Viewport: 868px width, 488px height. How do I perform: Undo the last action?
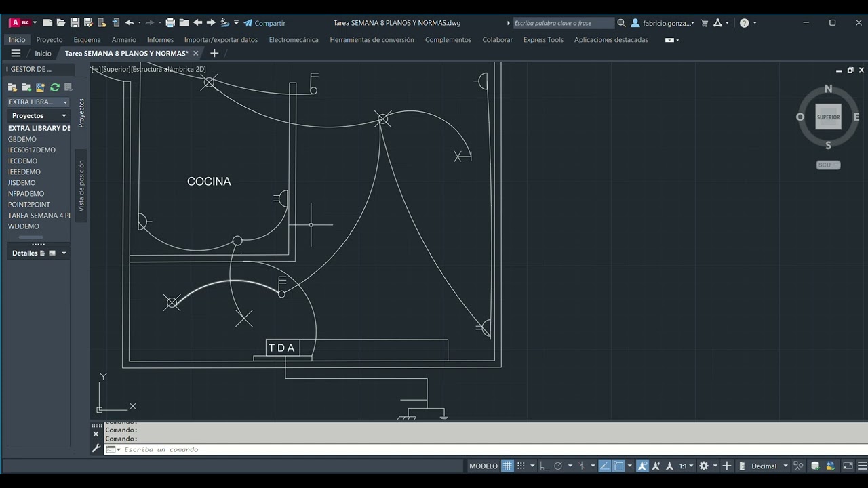point(130,23)
